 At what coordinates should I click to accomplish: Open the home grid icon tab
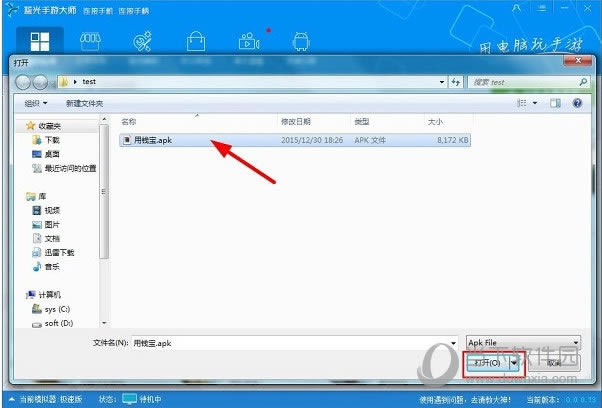coord(40,41)
